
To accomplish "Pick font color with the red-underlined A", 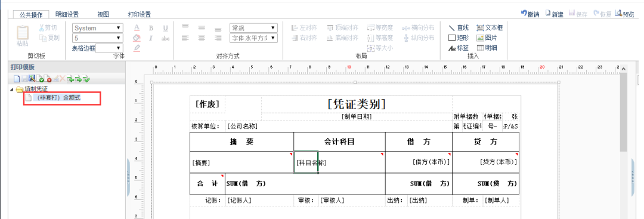I will coord(137,28).
